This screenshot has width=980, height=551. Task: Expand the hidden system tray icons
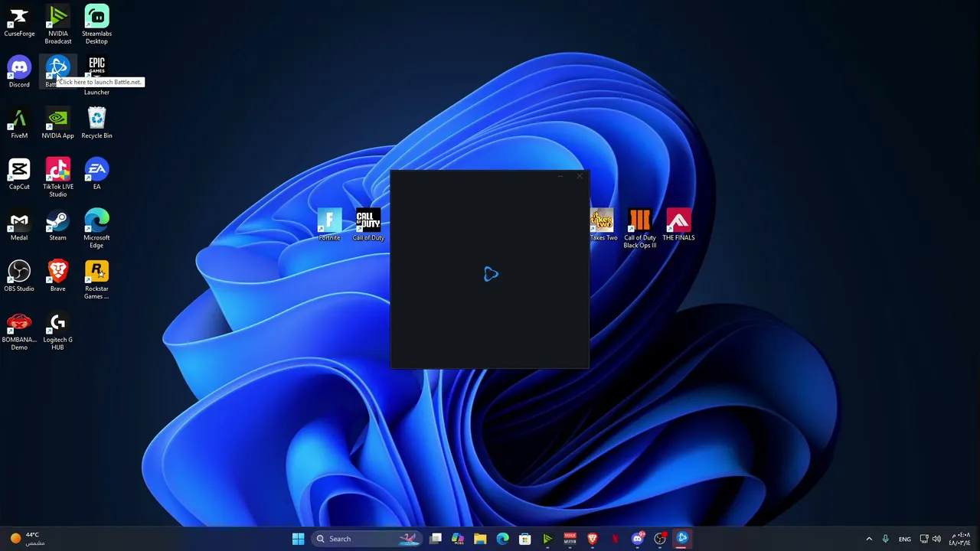point(869,539)
